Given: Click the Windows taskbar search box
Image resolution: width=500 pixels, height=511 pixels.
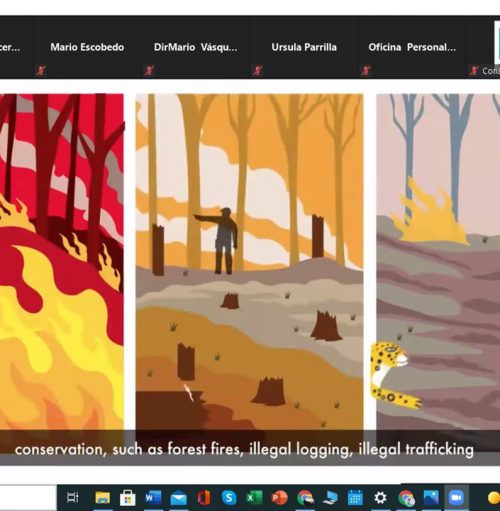Looking at the screenshot, I should pos(28,498).
